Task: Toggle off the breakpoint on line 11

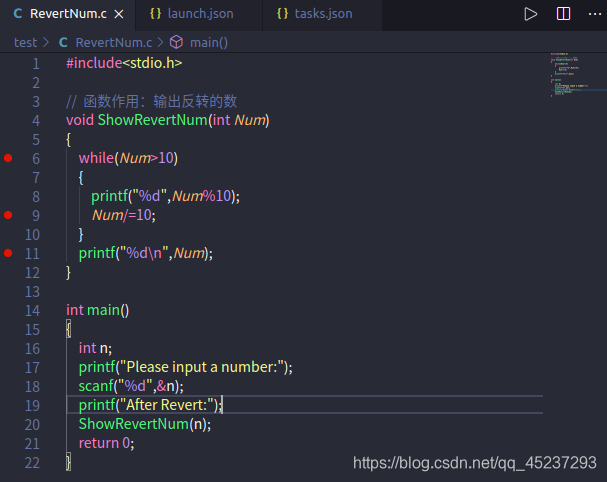Action: pos(8,253)
